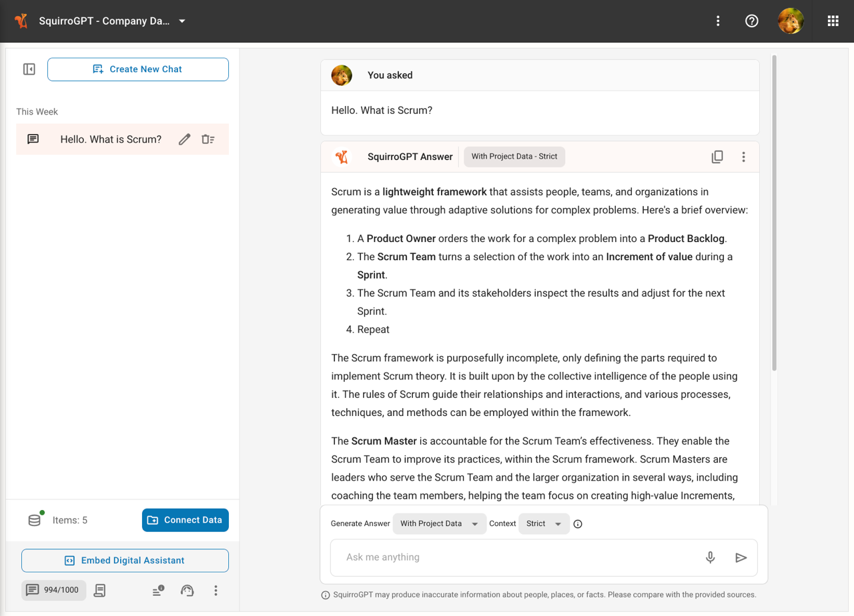Screen dimensions: 854x616
Task: Click the 'Repeat' list item
Action: pos(374,329)
